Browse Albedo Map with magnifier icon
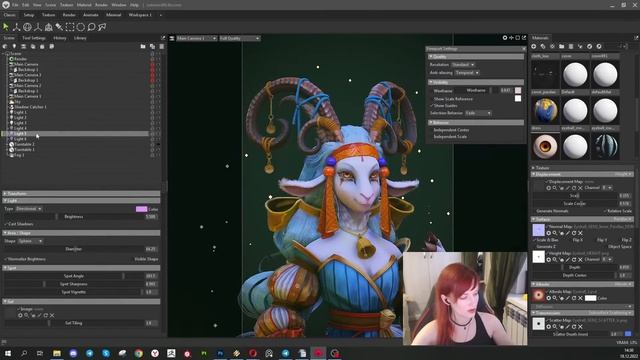 (555, 298)
